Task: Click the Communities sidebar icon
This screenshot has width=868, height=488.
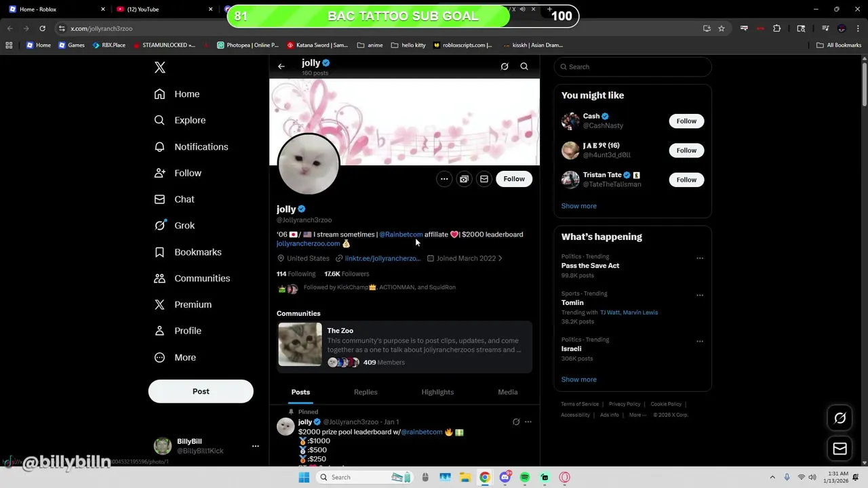Action: tap(159, 279)
